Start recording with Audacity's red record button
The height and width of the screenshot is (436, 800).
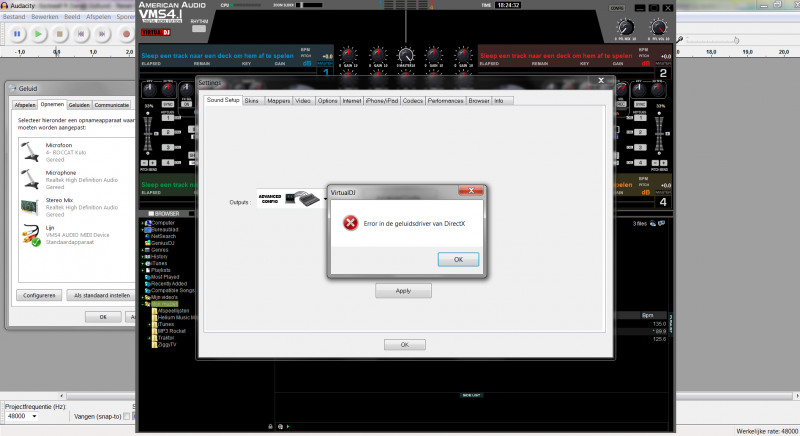tap(126, 34)
